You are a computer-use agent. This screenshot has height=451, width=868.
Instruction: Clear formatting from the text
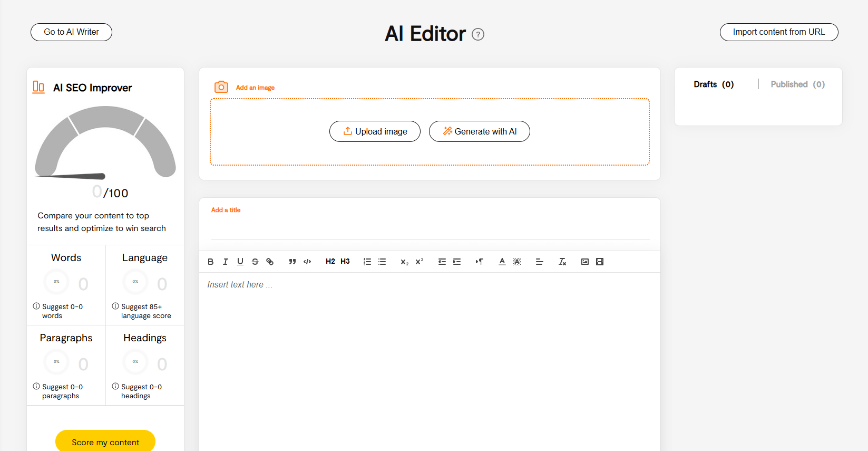(x=562, y=262)
